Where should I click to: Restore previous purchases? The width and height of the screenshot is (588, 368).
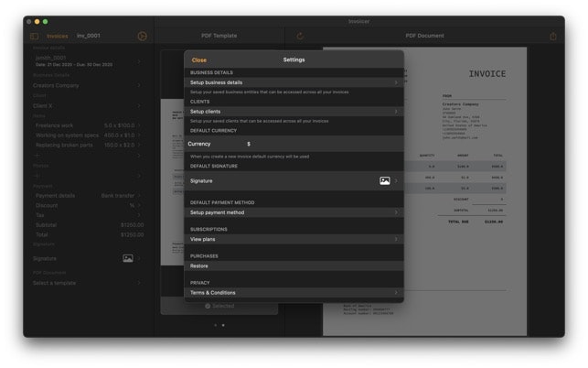point(294,265)
